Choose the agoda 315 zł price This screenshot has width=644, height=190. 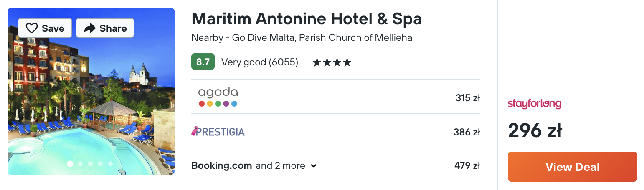(468, 98)
